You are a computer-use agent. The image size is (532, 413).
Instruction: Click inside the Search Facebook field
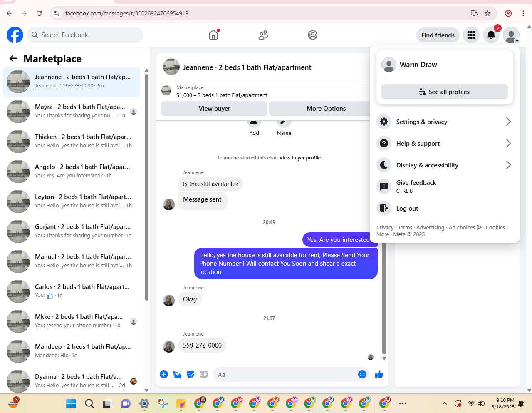pyautogui.click(x=85, y=35)
